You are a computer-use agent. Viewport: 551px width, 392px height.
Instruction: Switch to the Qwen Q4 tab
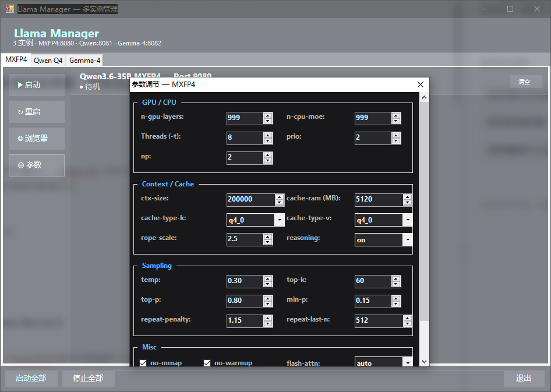pos(48,61)
